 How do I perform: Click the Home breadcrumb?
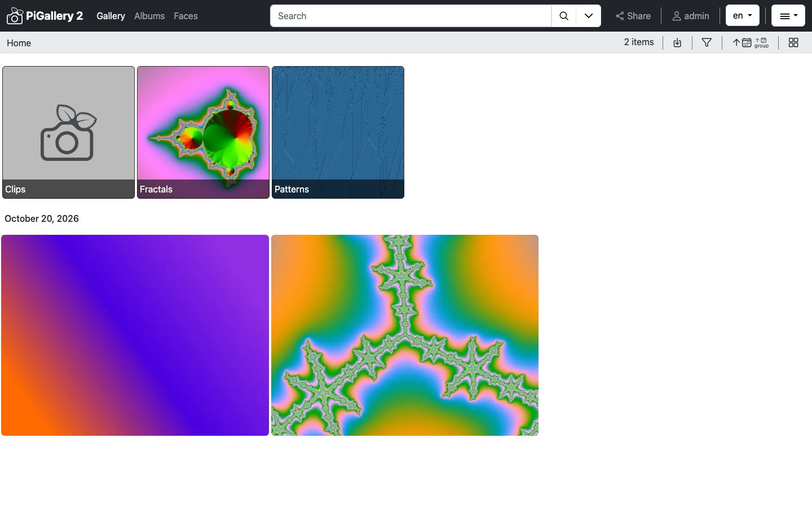[19, 43]
